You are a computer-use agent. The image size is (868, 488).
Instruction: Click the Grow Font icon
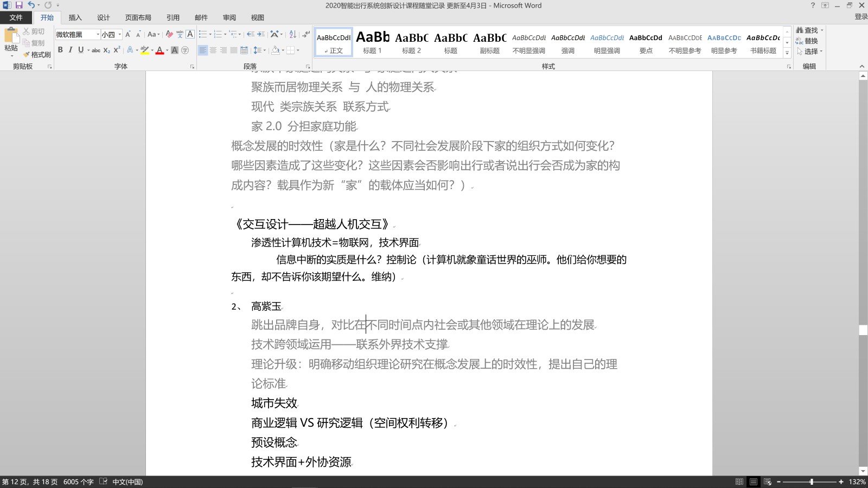(x=128, y=34)
